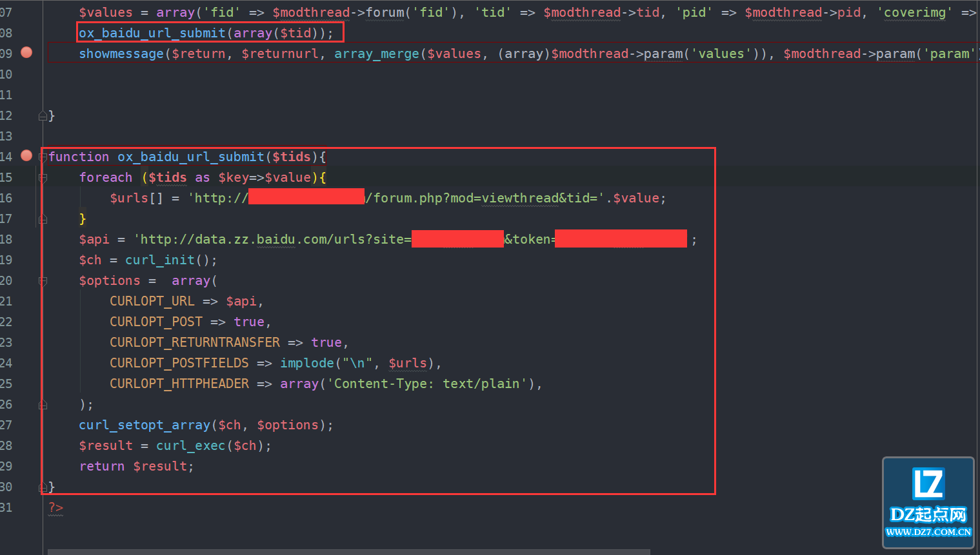The height and width of the screenshot is (555, 980).
Task: Click the 'coverimg' array key
Action: point(915,12)
